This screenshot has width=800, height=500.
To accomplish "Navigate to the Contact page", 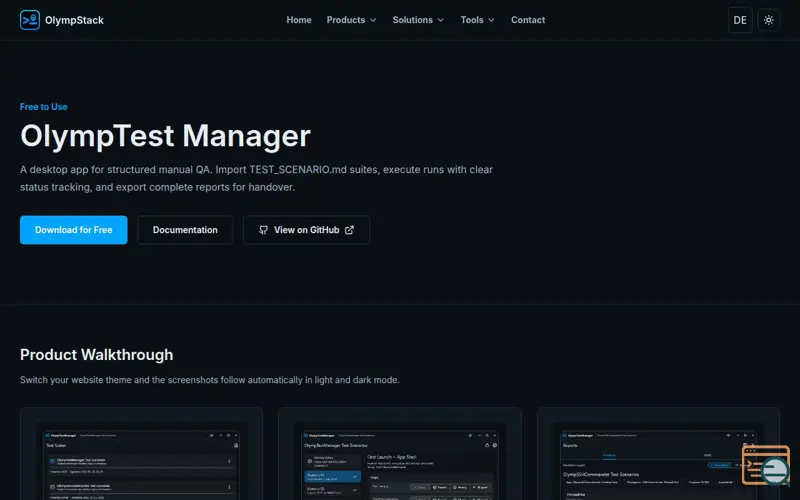I will 528,20.
